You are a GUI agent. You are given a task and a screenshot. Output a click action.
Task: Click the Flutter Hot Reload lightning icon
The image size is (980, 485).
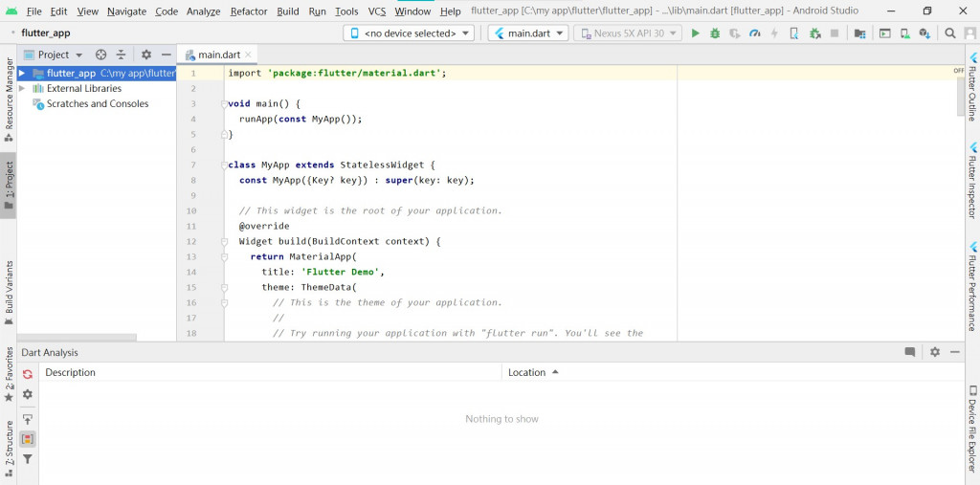pyautogui.click(x=774, y=33)
